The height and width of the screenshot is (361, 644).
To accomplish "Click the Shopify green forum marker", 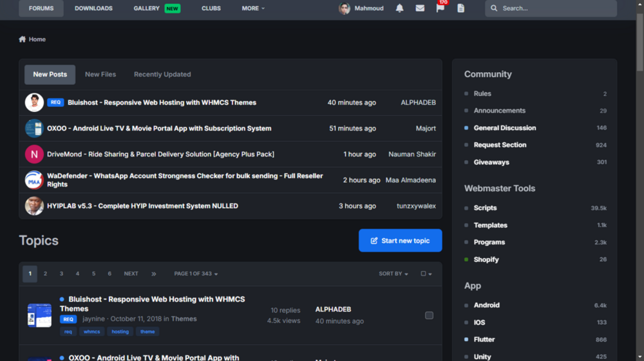I will pyautogui.click(x=466, y=259).
